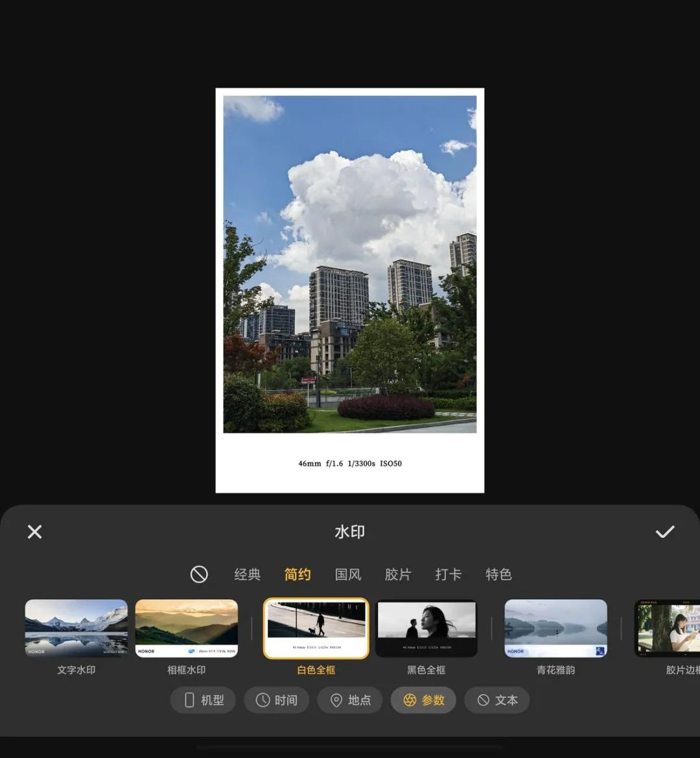Toggle the 文本 text chip
This screenshot has width=700, height=758.
click(x=497, y=700)
